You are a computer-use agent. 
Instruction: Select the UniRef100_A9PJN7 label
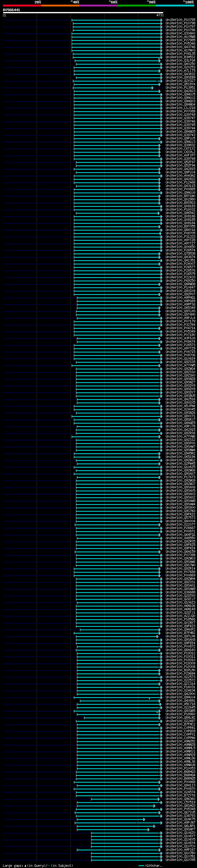(180, 822)
